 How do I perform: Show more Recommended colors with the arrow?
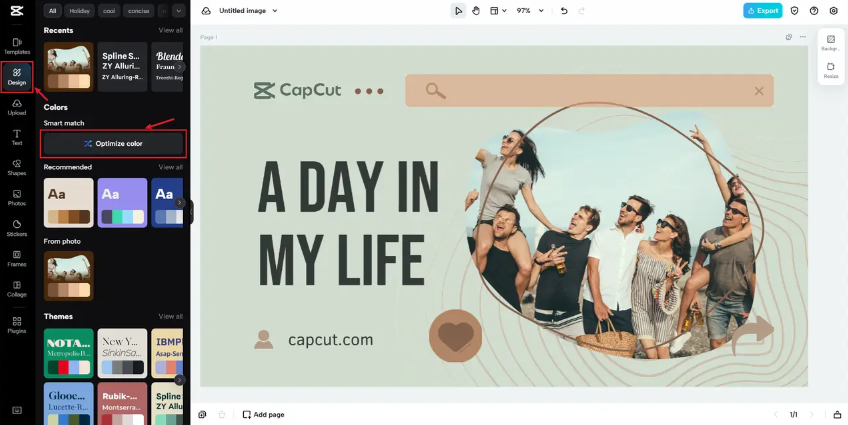point(180,202)
